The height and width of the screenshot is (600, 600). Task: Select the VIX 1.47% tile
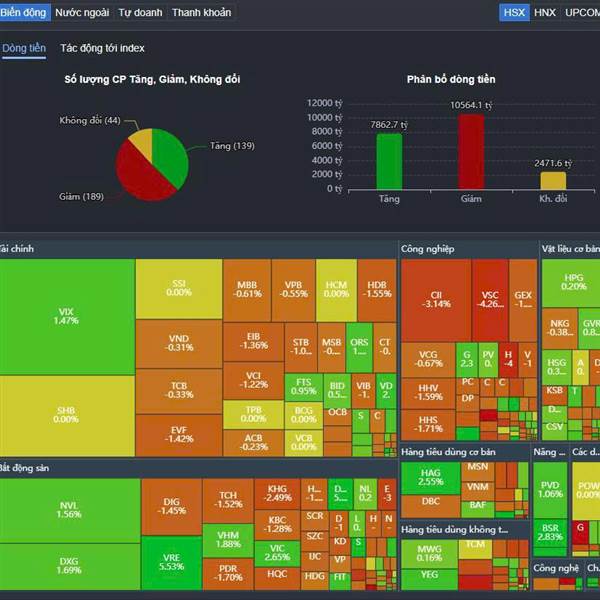tap(67, 316)
